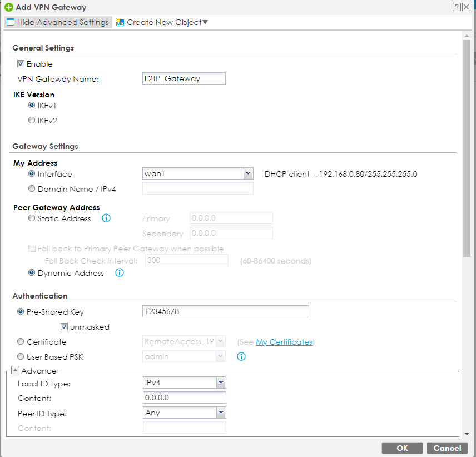This screenshot has height=457, width=476.
Task: Uncheck the Enable checkbox
Action: pos(21,64)
